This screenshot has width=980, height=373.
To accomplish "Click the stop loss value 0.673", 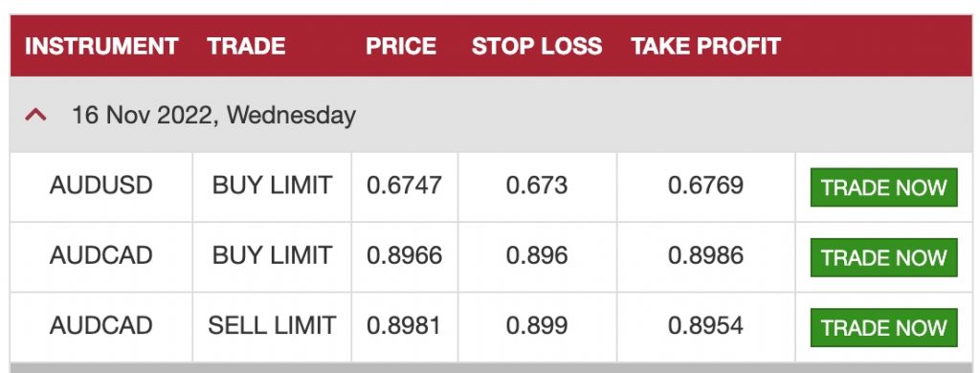I will click(x=537, y=186).
